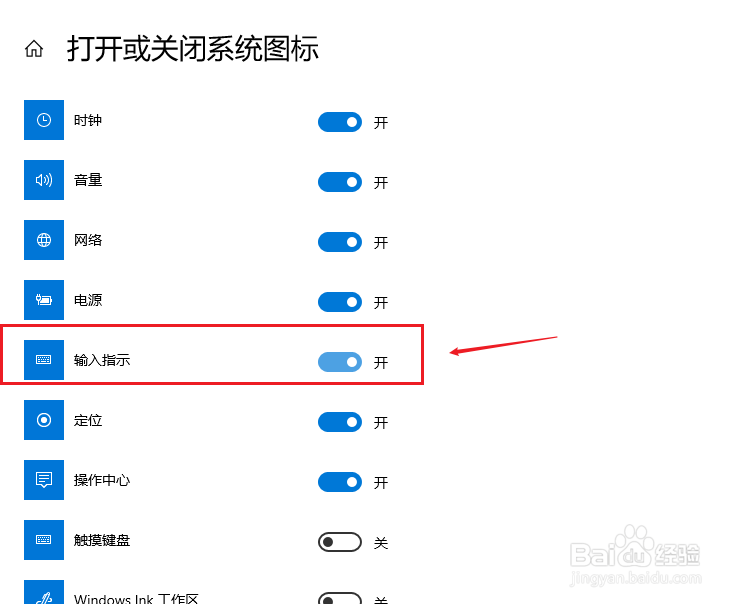Toggle the 输入指示 input indicator switch
743x604 pixels.
(340, 362)
